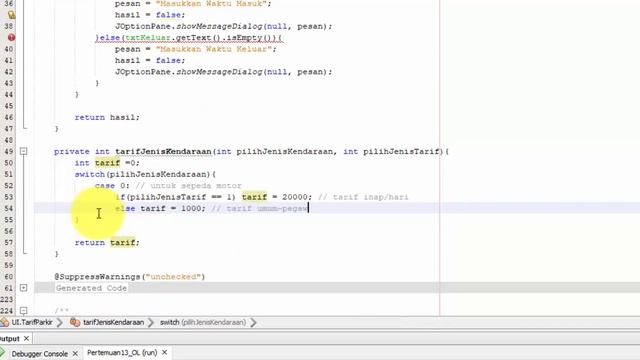Click the chevron after the switch breadcrumb
This screenshot has height=360, width=640.
click(253, 322)
